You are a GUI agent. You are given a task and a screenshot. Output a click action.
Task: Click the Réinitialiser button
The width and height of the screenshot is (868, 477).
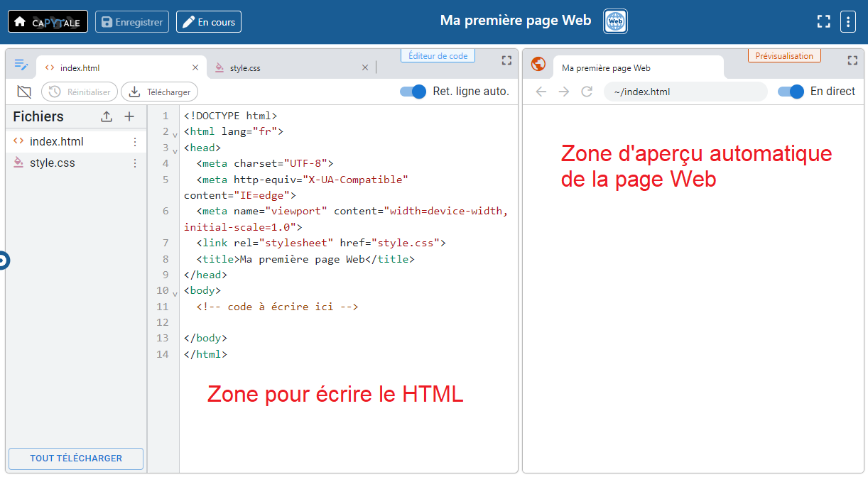click(80, 92)
